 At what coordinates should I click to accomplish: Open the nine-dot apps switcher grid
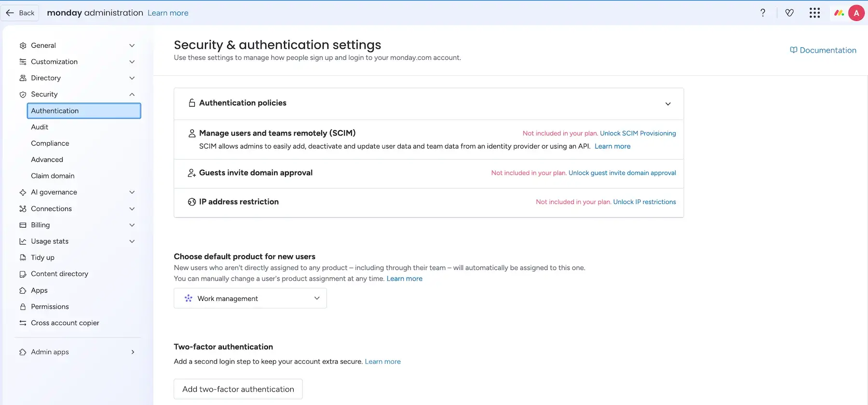pos(814,13)
